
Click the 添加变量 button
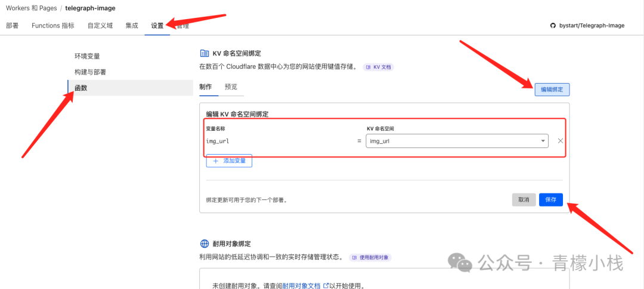pos(229,161)
